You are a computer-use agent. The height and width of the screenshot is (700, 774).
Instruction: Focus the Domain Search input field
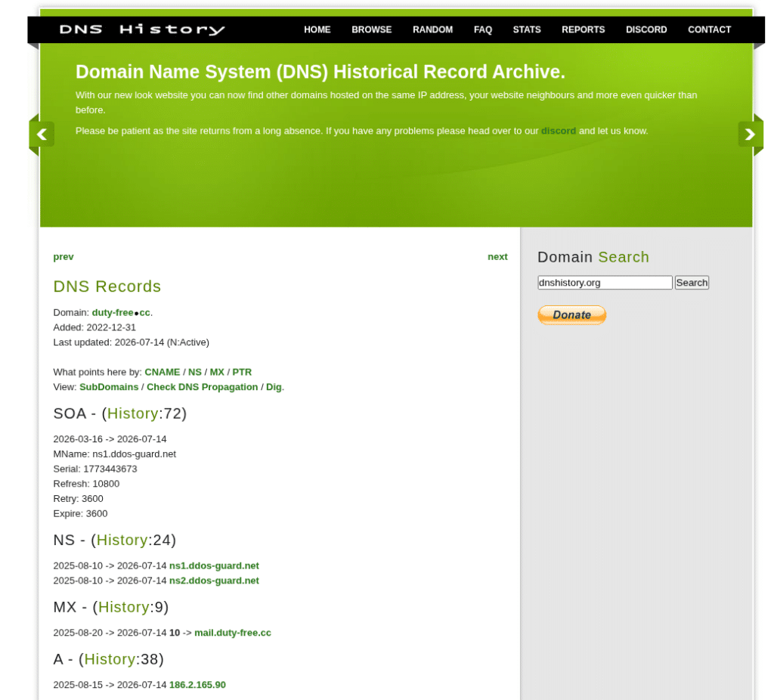coord(605,283)
